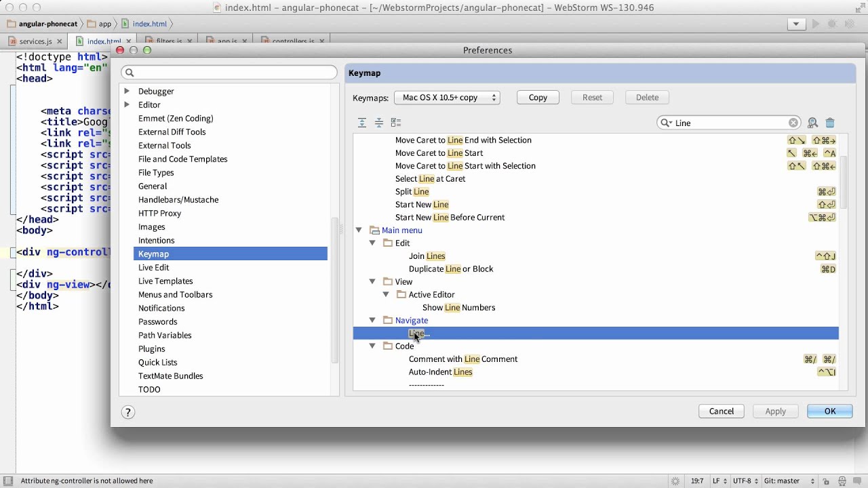
Task: Click the app folder breadcrumb
Action: [99, 24]
